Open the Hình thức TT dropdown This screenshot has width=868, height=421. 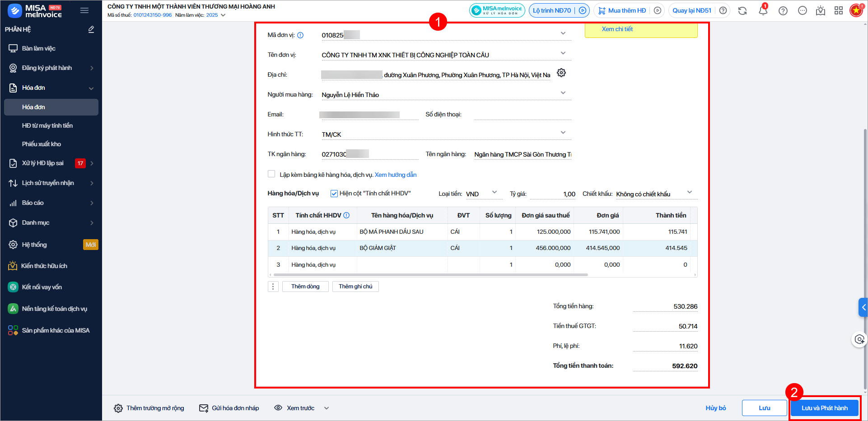coord(563,133)
